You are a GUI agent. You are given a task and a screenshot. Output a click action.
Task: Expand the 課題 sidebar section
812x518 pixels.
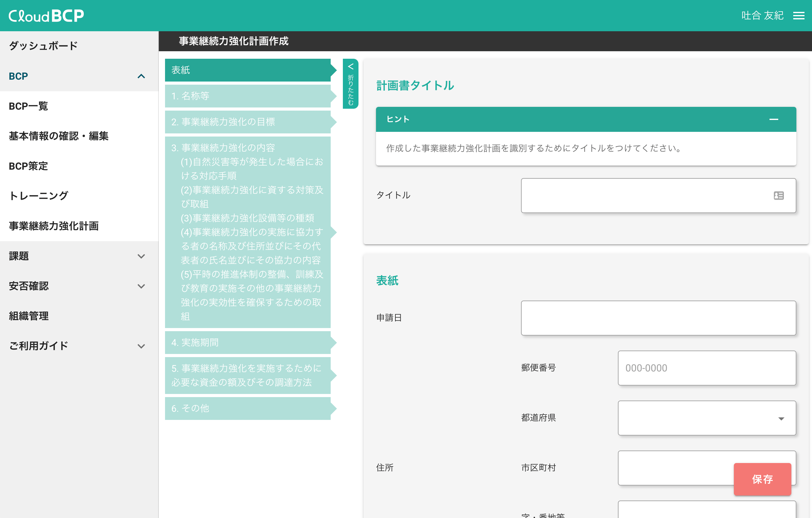(x=141, y=256)
